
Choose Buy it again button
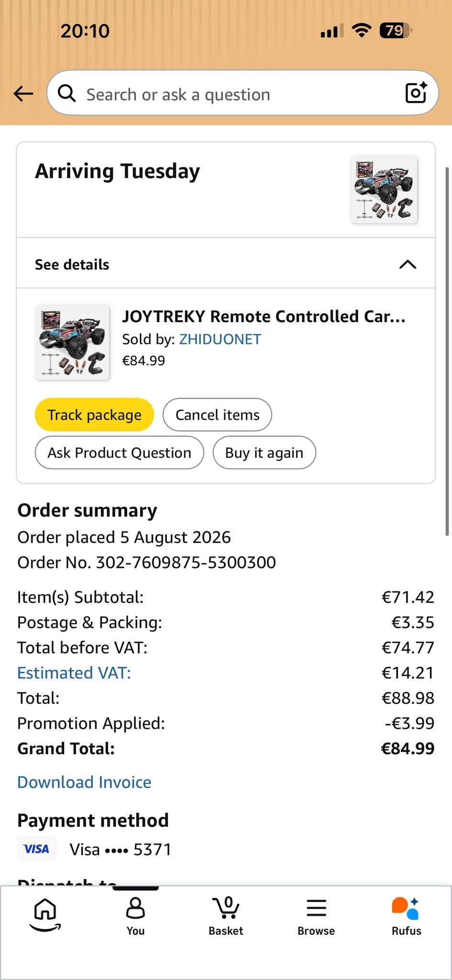point(264,453)
